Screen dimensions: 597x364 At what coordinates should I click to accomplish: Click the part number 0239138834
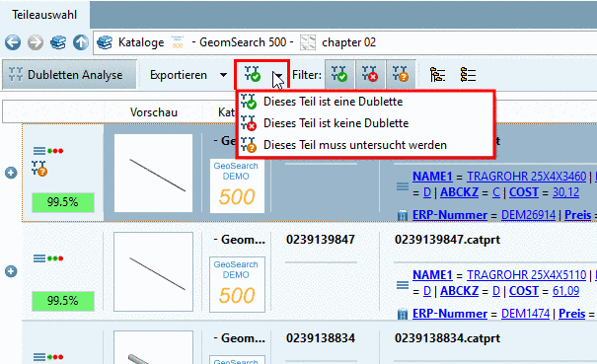[x=321, y=338]
